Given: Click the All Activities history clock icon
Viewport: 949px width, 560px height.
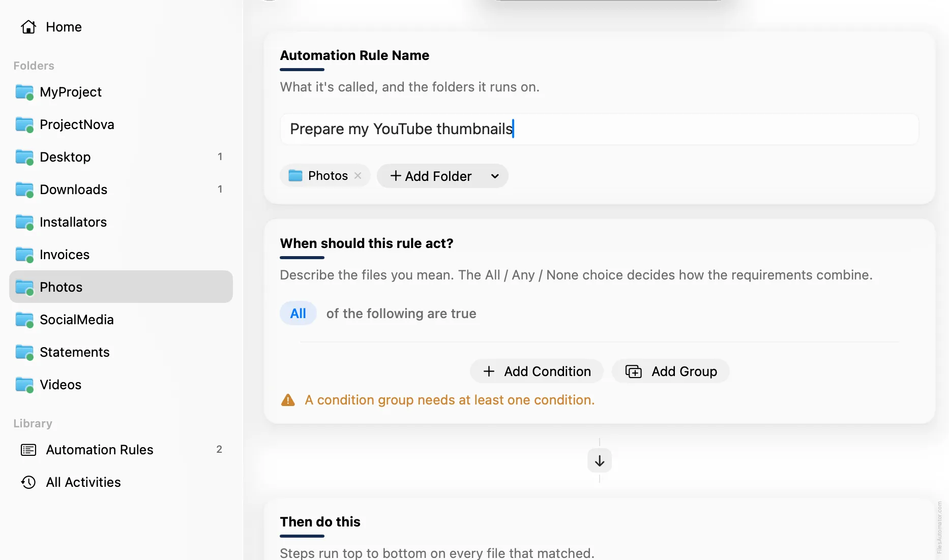Looking at the screenshot, I should pos(28,482).
